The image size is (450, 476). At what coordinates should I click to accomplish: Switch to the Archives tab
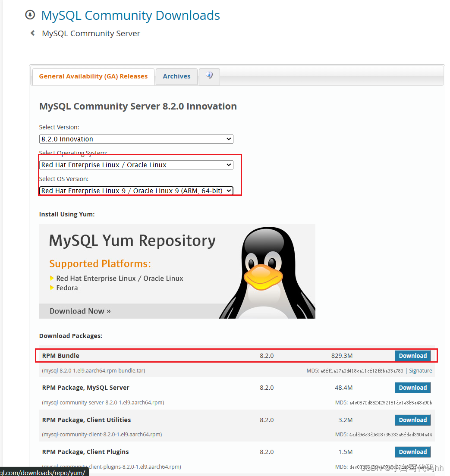point(176,76)
